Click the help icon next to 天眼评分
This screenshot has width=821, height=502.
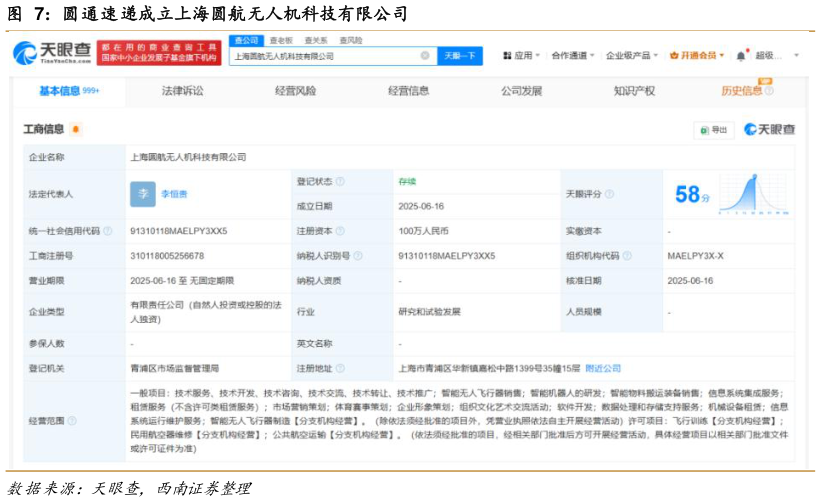609,194
